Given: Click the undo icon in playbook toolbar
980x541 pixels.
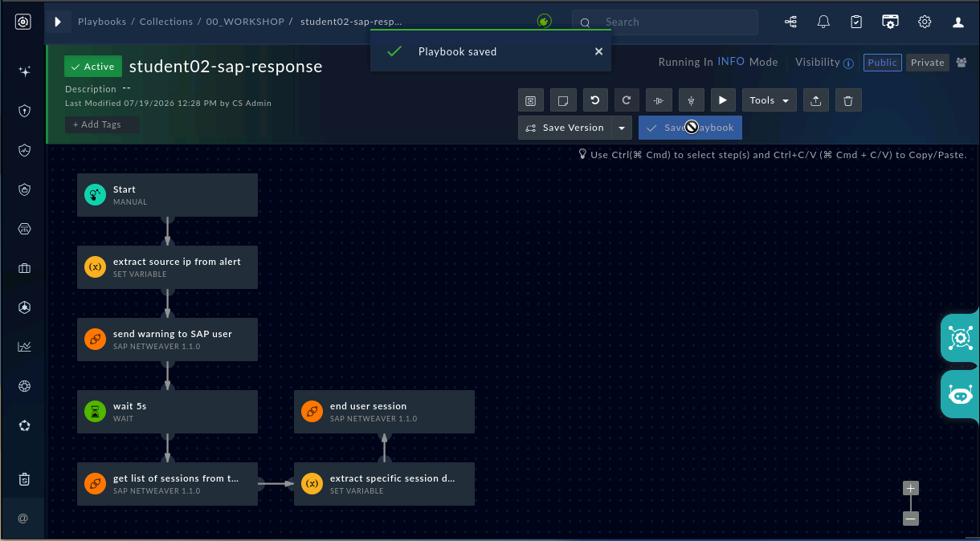Looking at the screenshot, I should (x=594, y=100).
